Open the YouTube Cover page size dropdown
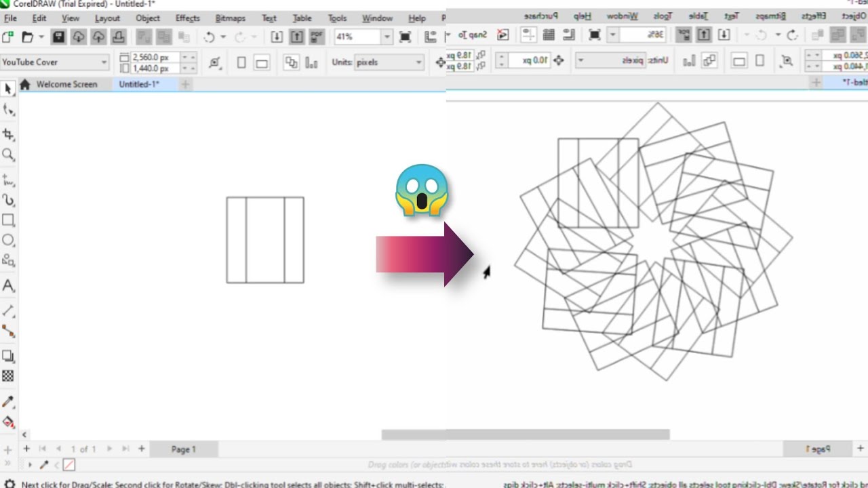This screenshot has height=488, width=868. click(x=104, y=62)
